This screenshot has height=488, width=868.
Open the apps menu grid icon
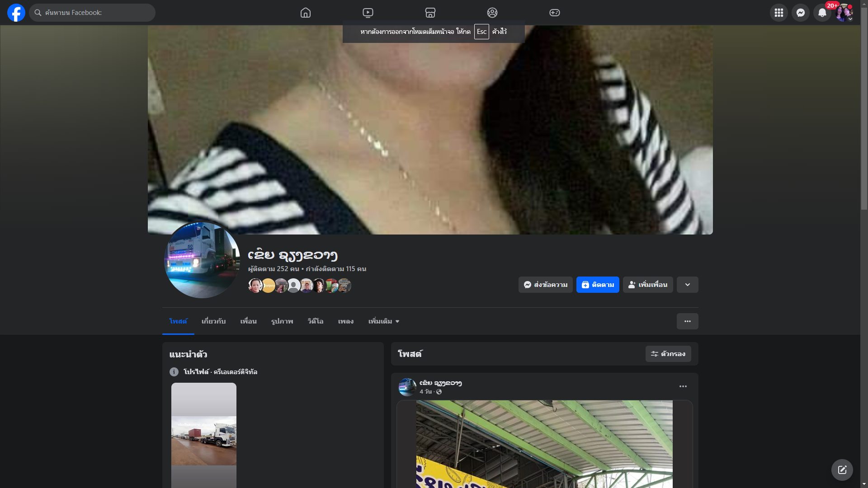click(778, 13)
